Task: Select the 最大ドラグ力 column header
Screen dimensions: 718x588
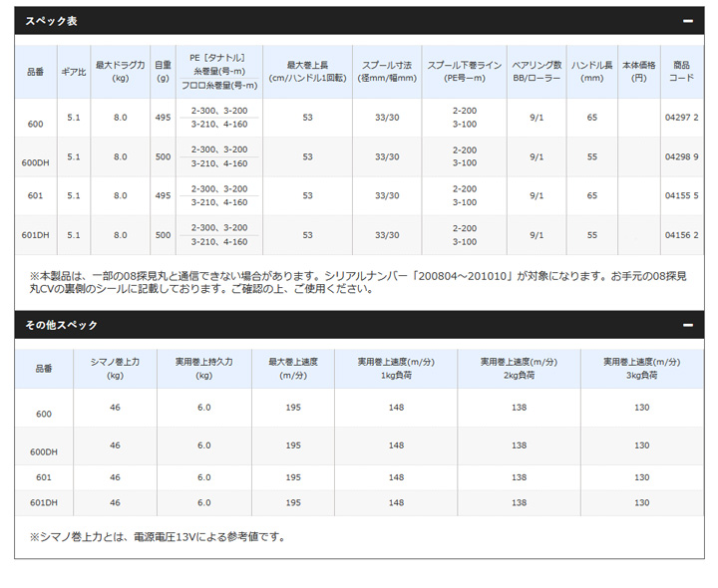Action: click(120, 70)
